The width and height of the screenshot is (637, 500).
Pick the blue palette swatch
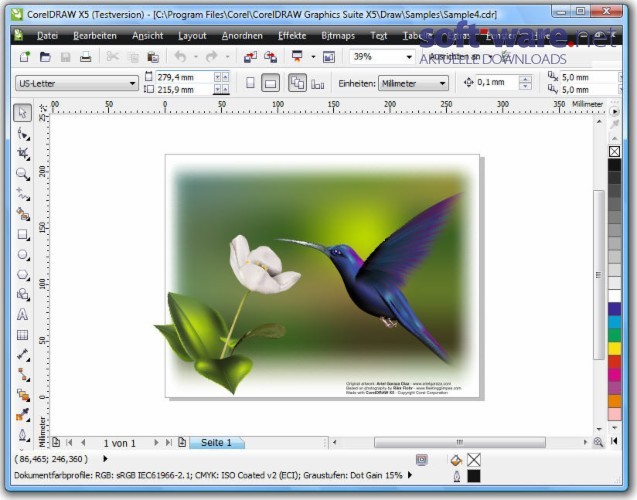pos(614,309)
